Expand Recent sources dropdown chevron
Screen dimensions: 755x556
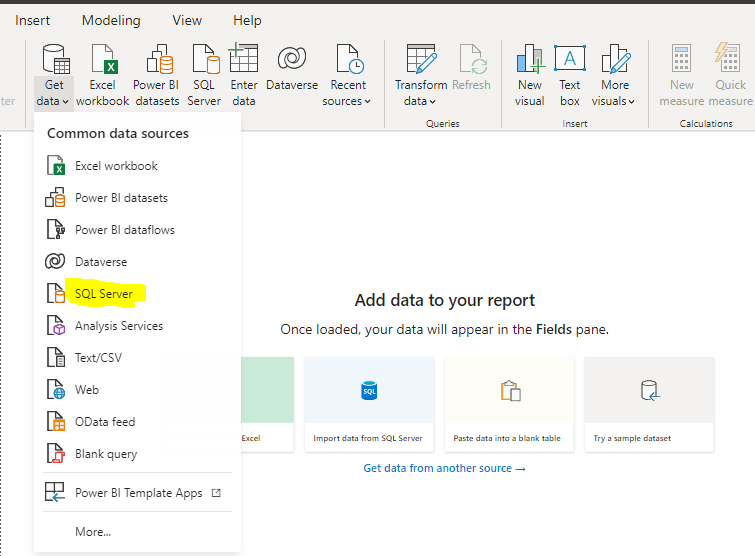click(x=367, y=102)
